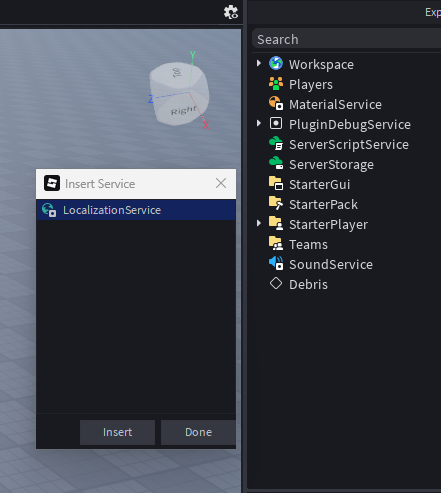Click the Teams folder icon

[276, 243]
